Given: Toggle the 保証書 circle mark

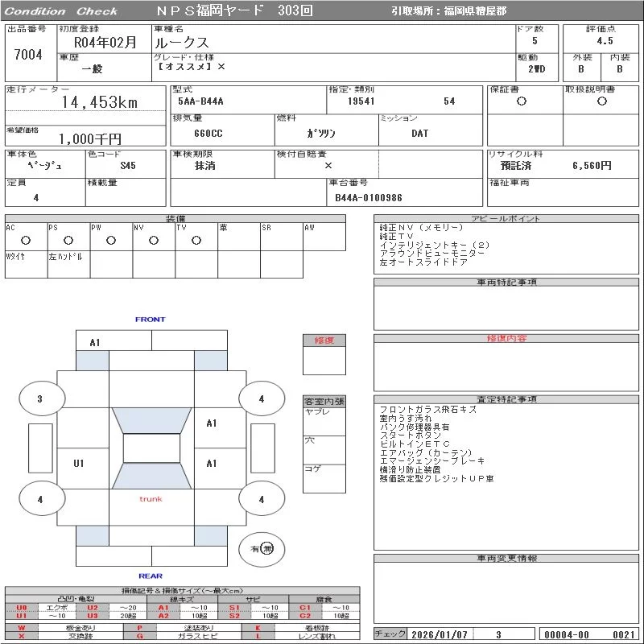Looking at the screenshot, I should coord(522,101).
